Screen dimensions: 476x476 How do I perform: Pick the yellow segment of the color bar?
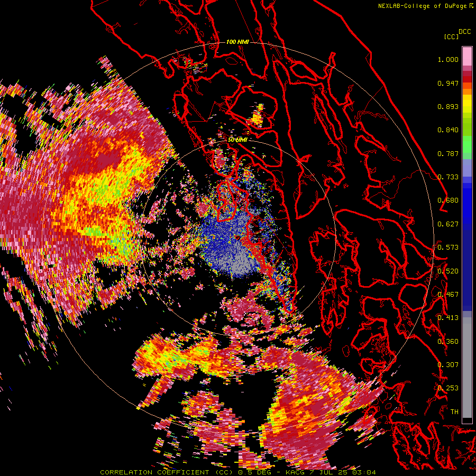(x=467, y=104)
